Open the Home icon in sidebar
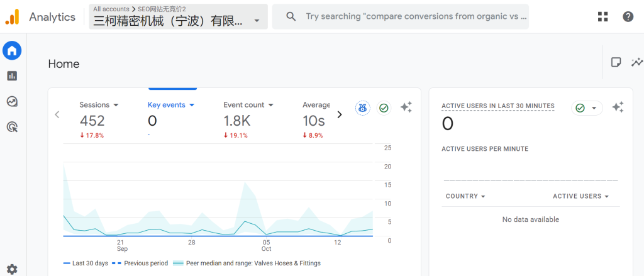The height and width of the screenshot is (276, 644). pyautogui.click(x=12, y=51)
